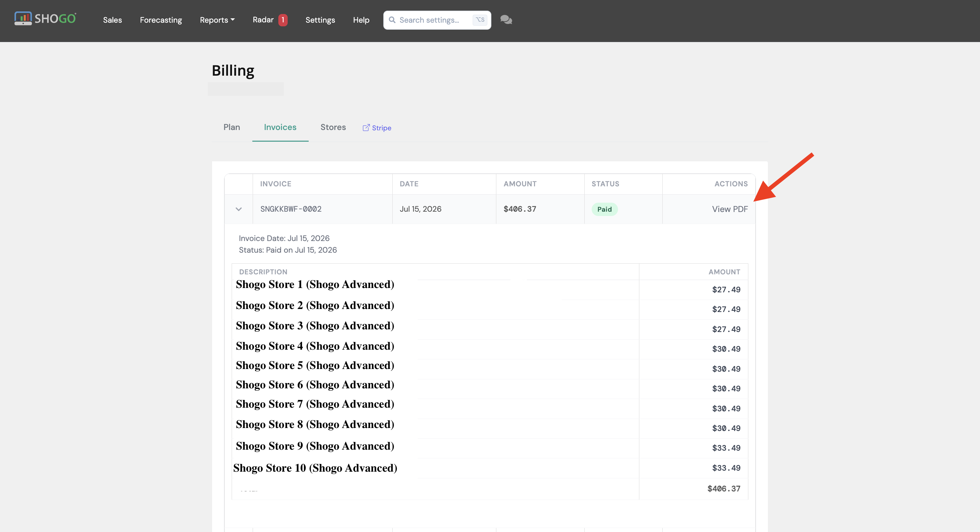Open the Forecasting page
980x532 pixels.
pyautogui.click(x=161, y=20)
